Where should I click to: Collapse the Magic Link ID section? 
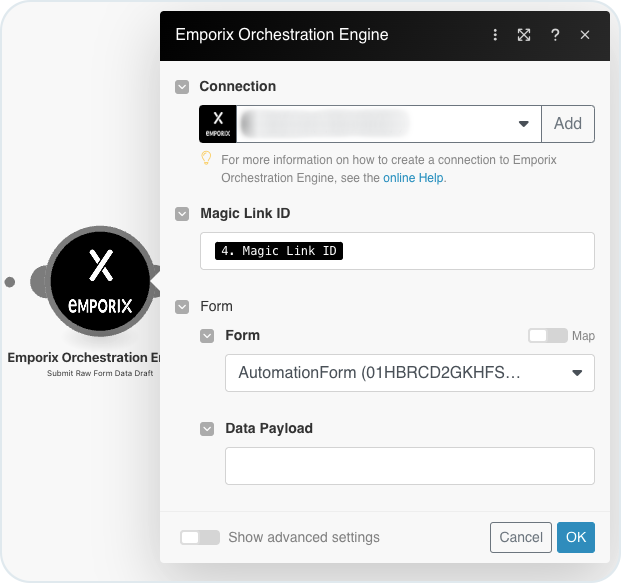click(x=182, y=214)
